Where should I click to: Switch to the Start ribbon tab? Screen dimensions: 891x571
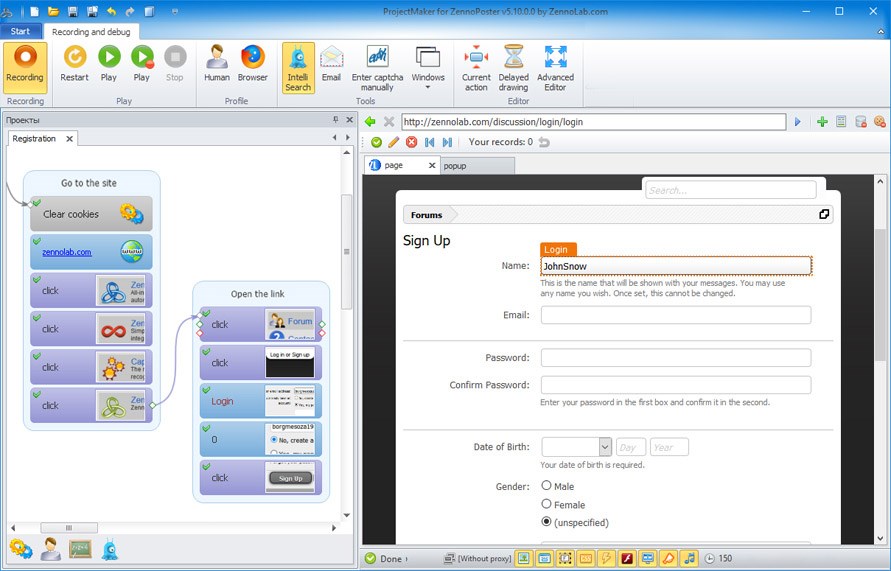tap(20, 31)
